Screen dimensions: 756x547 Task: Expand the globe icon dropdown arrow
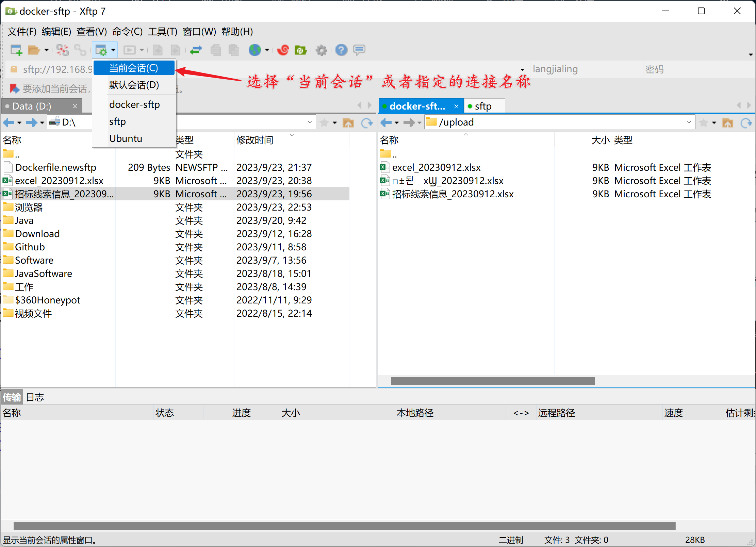267,50
